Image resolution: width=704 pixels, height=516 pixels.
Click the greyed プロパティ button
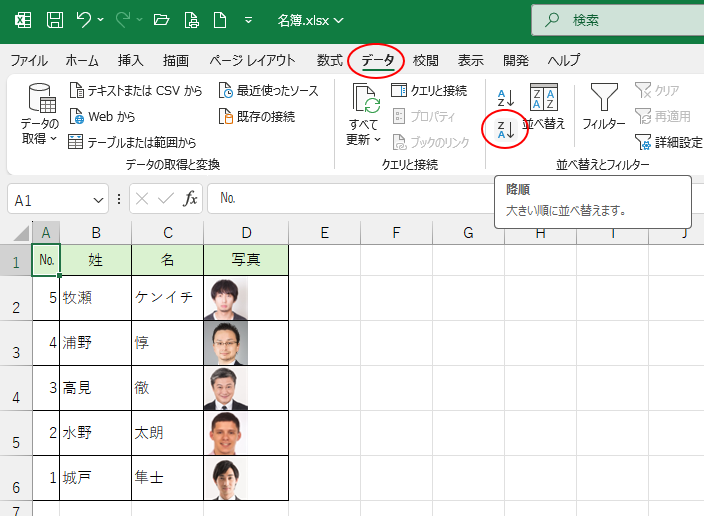(424, 117)
